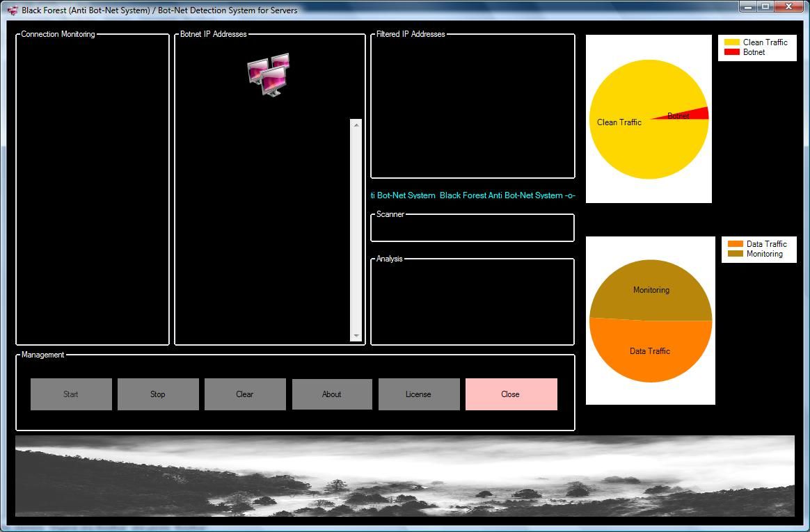Click the Black Forest app icon in title bar

(13, 10)
